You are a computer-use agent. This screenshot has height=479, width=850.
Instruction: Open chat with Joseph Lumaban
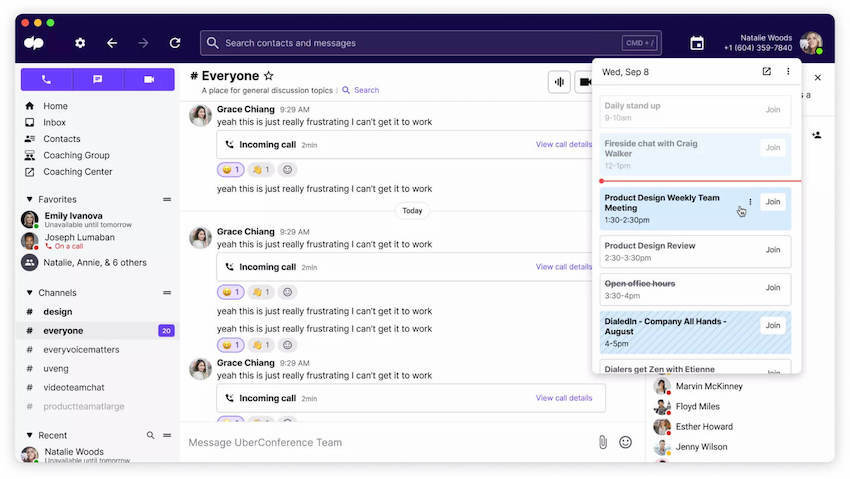point(98,241)
